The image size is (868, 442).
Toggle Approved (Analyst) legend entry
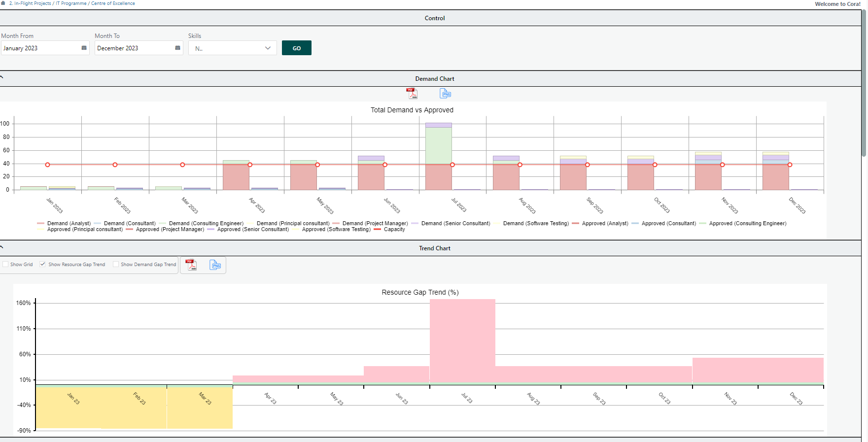pyautogui.click(x=600, y=224)
